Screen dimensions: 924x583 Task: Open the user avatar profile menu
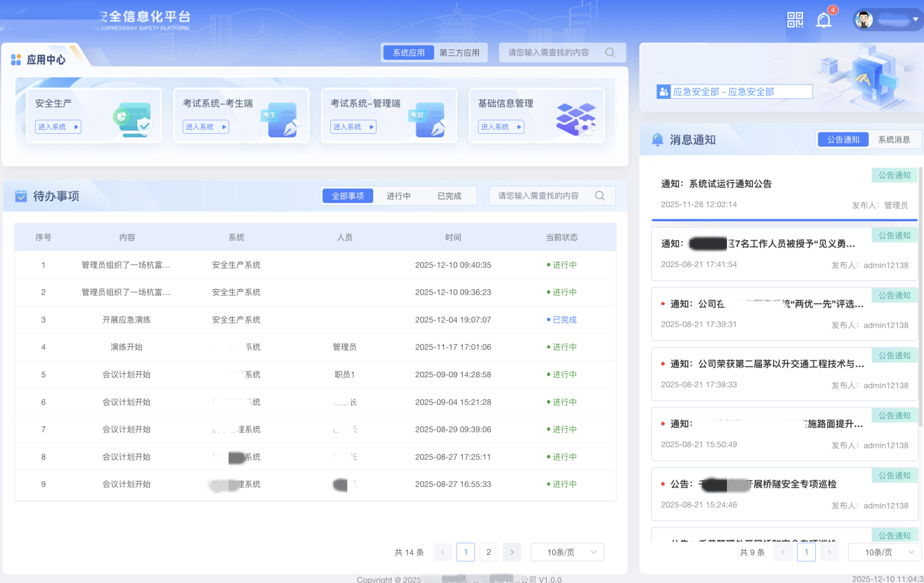click(x=863, y=20)
